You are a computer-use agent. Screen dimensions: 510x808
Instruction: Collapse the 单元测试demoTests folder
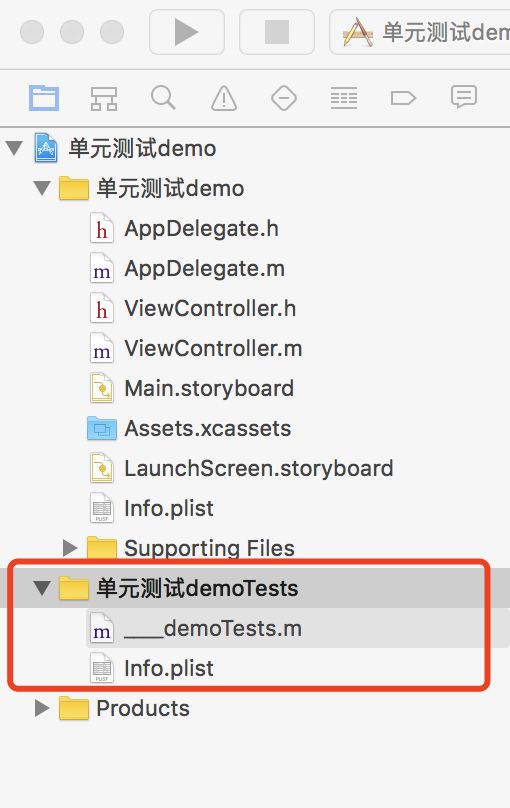coord(42,588)
